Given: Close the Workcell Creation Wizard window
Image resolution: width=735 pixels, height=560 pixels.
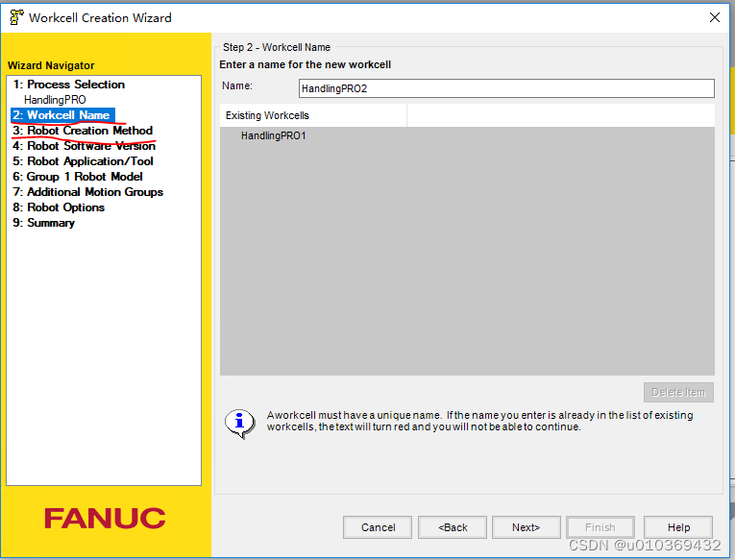Looking at the screenshot, I should [715, 17].
